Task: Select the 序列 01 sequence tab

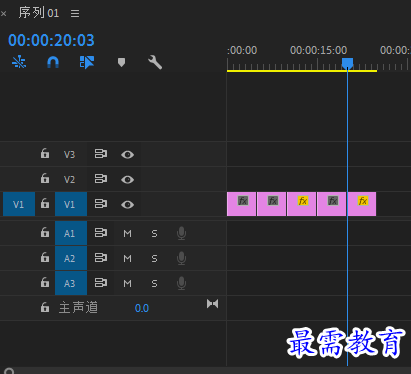Action: point(39,13)
